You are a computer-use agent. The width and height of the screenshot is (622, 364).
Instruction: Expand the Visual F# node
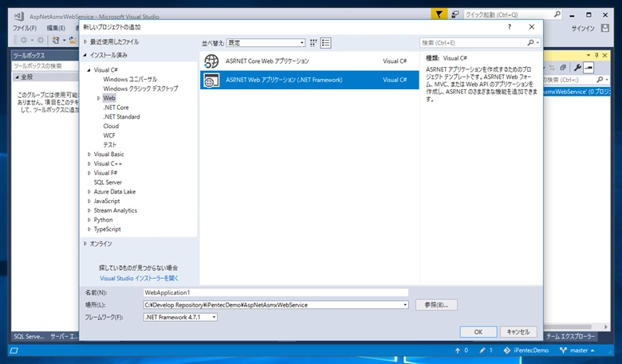click(x=89, y=173)
